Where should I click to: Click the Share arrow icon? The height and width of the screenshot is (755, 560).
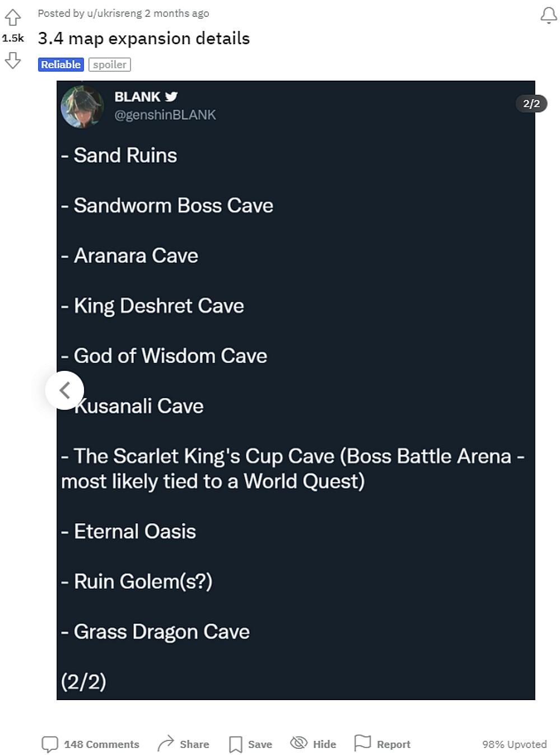coord(166,742)
